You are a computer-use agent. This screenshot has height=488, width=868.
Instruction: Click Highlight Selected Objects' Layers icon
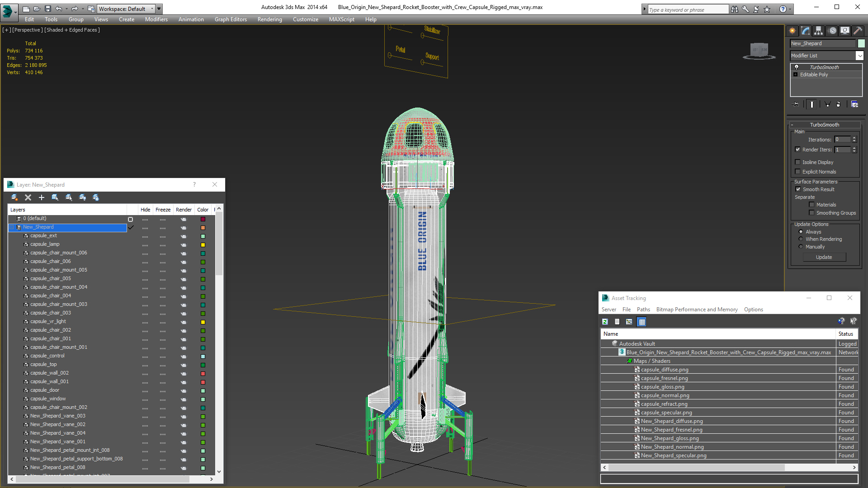point(69,197)
